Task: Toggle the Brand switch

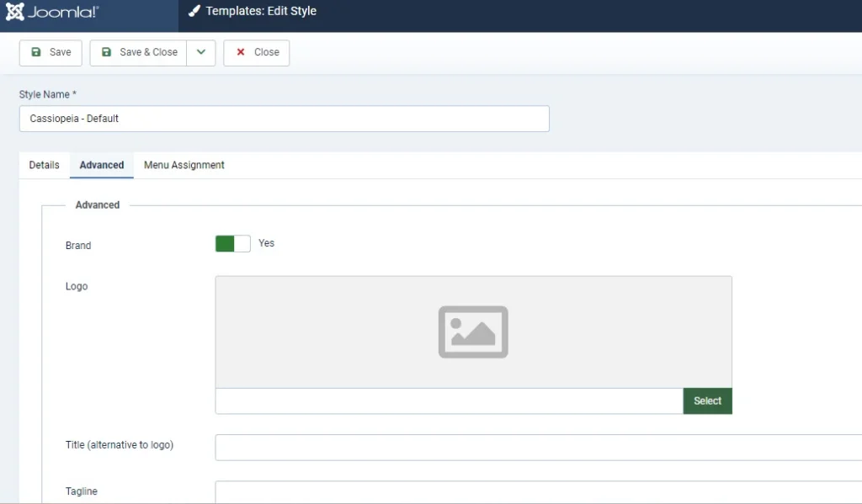Action: tap(232, 243)
